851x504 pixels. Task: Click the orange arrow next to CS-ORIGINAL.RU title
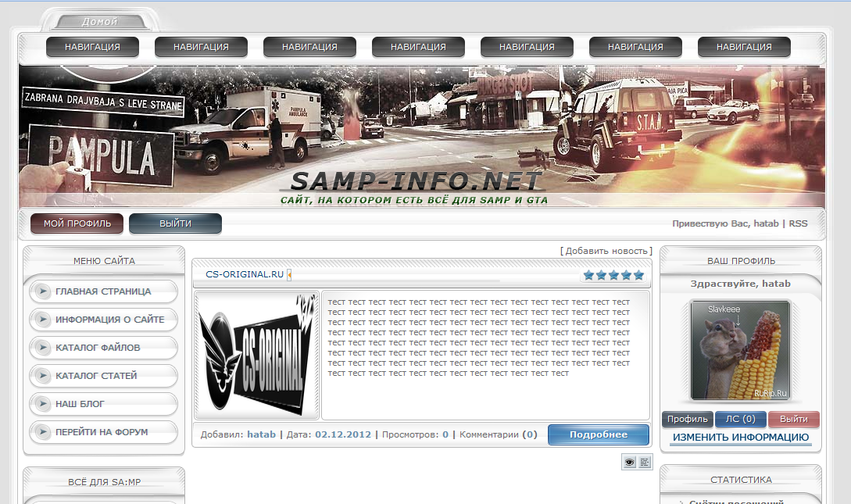(x=289, y=275)
